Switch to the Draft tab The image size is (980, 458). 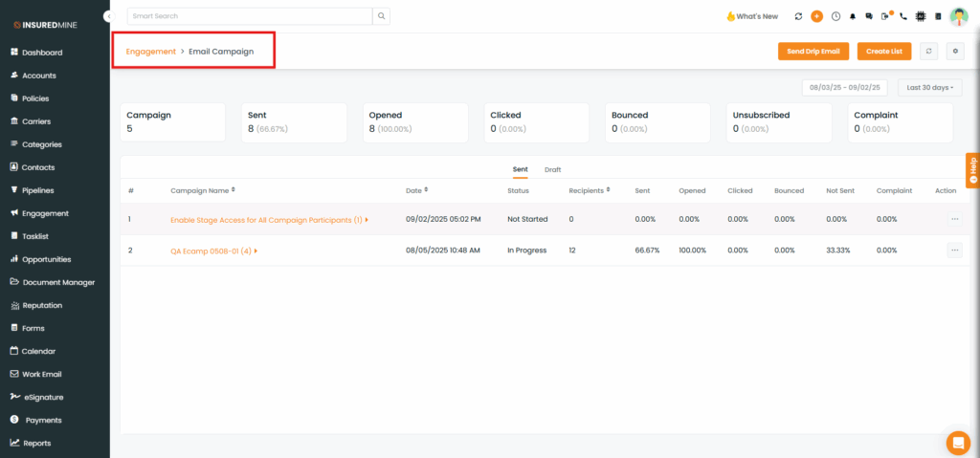pyautogui.click(x=552, y=169)
